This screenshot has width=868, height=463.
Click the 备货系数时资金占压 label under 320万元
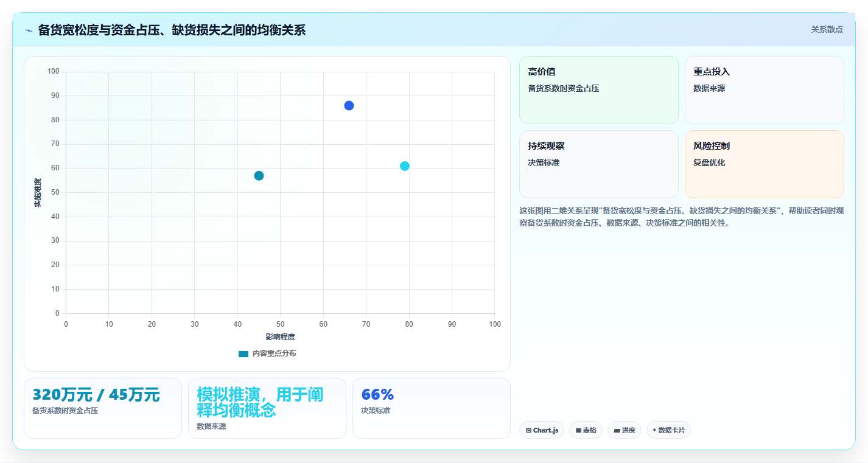click(x=65, y=411)
